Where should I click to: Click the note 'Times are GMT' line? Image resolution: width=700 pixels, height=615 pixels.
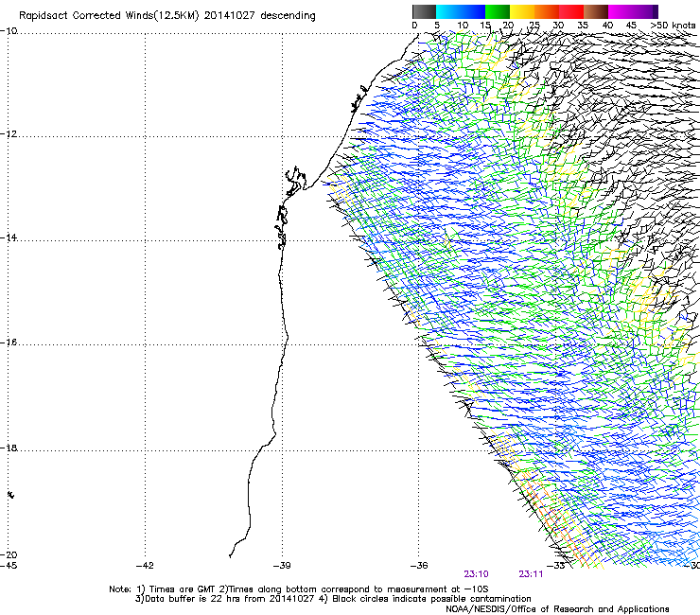pos(299,589)
